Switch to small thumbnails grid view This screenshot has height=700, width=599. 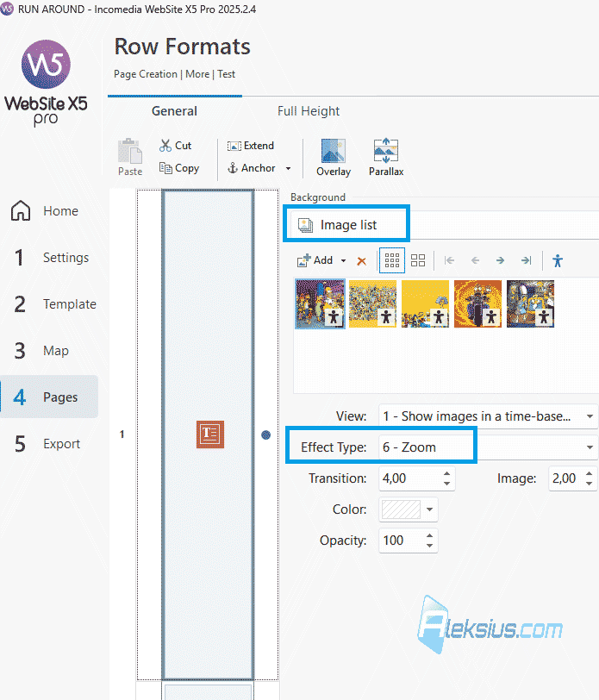tap(392, 260)
